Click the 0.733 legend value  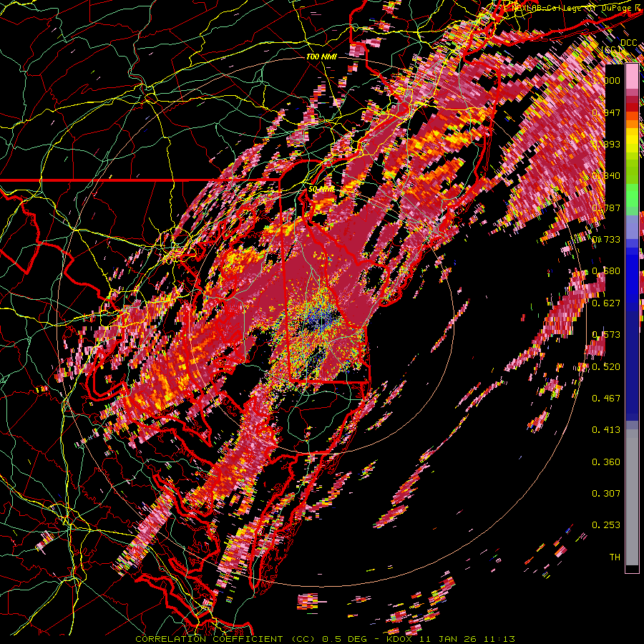606,239
